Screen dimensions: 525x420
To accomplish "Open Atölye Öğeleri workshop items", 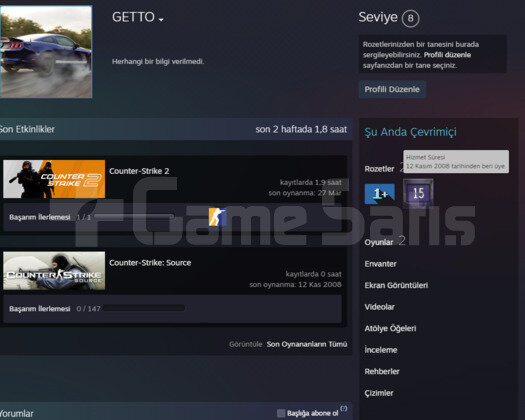I will [390, 329].
